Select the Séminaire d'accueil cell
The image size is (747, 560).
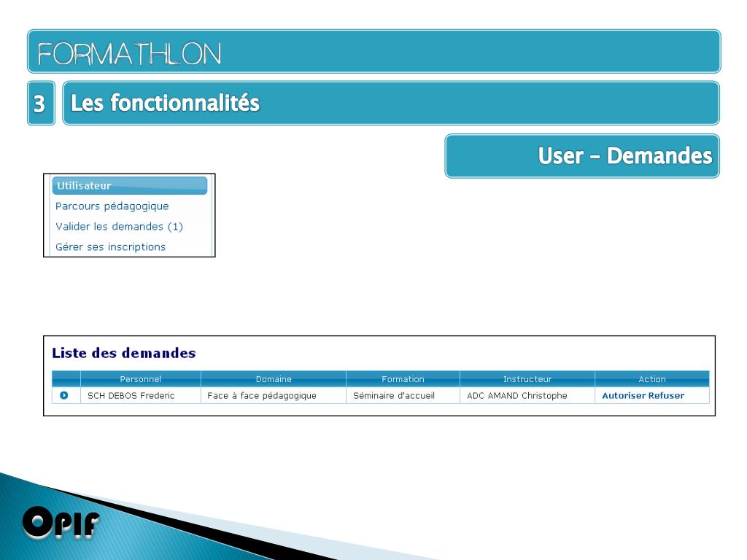coord(403,395)
